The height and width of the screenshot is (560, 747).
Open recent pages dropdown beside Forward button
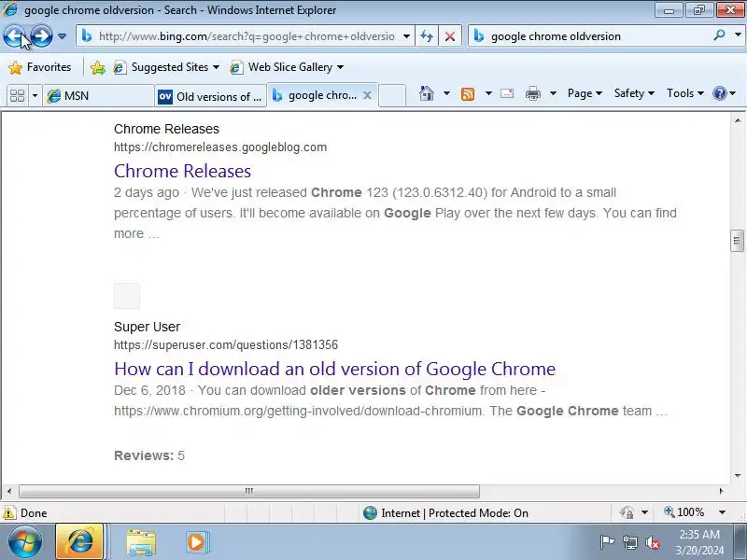click(62, 36)
